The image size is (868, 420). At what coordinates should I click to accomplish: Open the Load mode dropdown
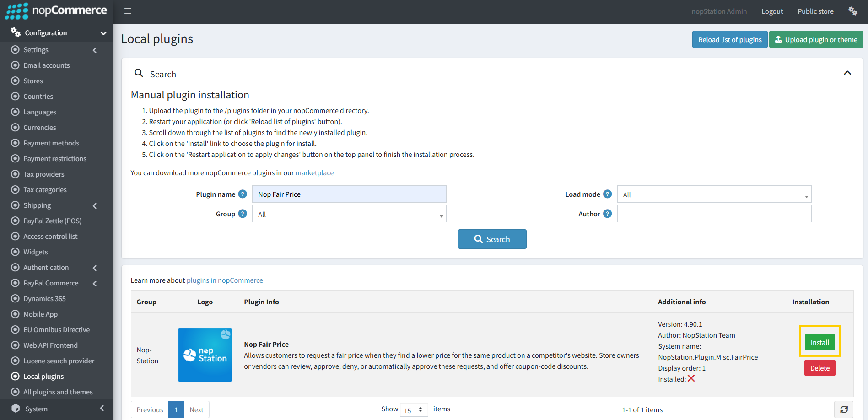click(714, 194)
